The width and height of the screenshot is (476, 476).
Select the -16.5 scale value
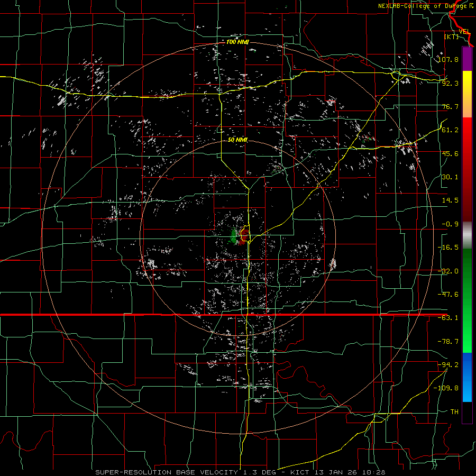448,248
